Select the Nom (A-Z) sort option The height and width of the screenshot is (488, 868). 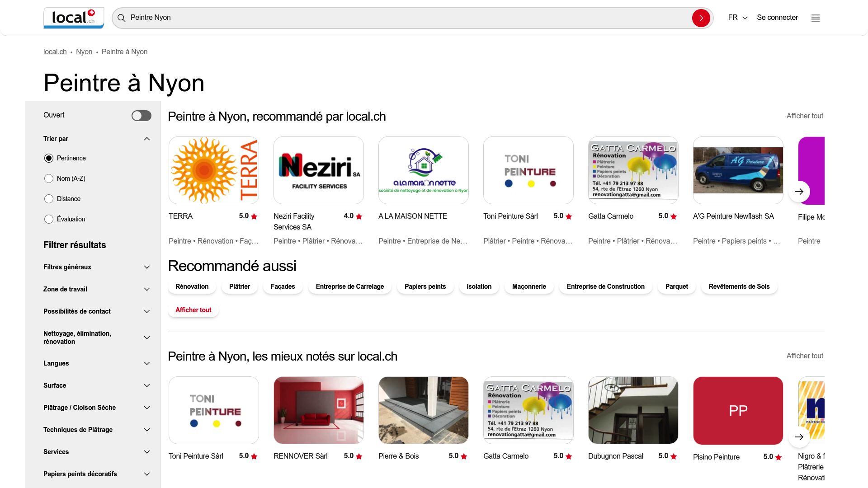49,178
